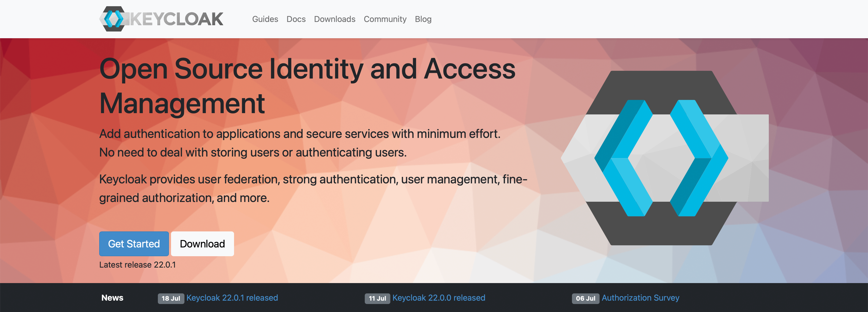Open the Docs navigation link
Screen dimensions: 868x312
pos(296,19)
